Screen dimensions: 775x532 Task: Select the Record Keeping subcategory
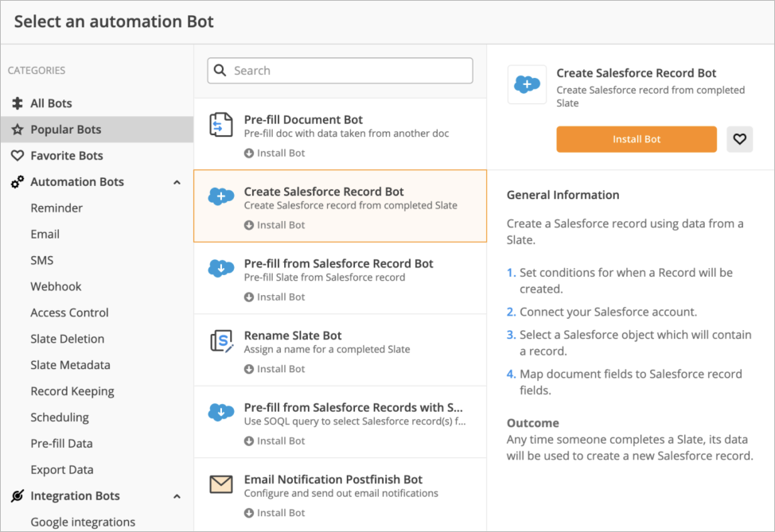tap(72, 391)
